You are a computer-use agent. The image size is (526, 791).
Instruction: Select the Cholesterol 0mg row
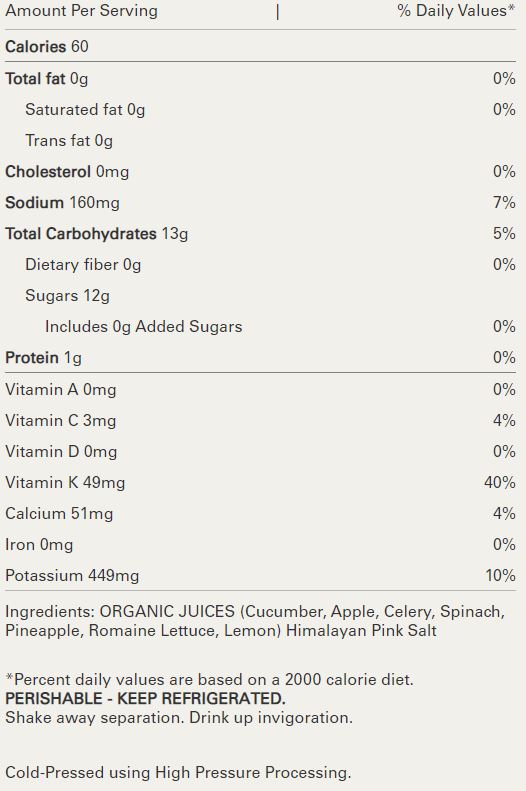coord(260,172)
